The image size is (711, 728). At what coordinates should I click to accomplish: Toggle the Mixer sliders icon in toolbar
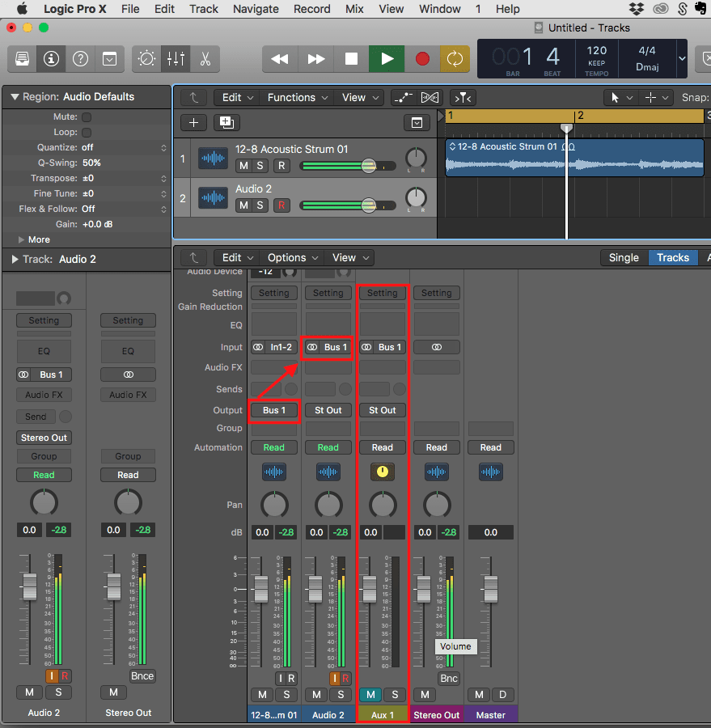click(176, 59)
